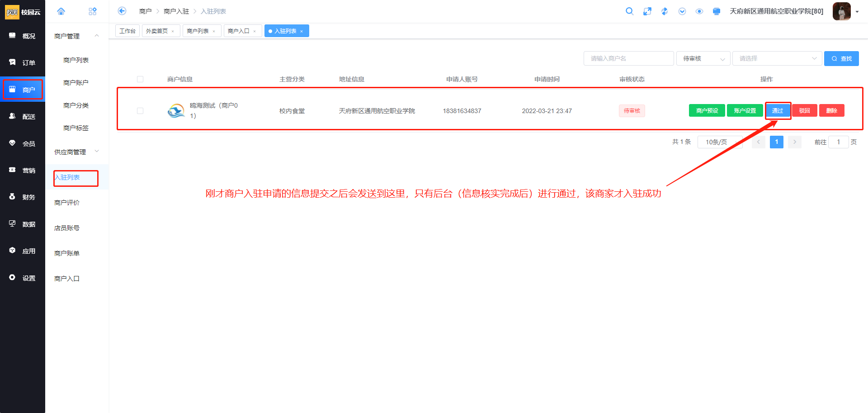Close the 外卖首页 tab
The width and height of the screenshot is (868, 413).
click(x=173, y=31)
